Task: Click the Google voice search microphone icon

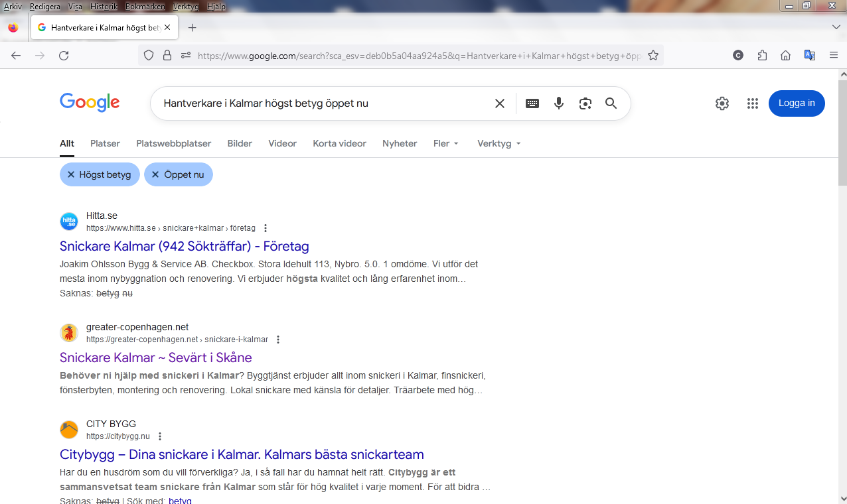Action: coord(559,103)
